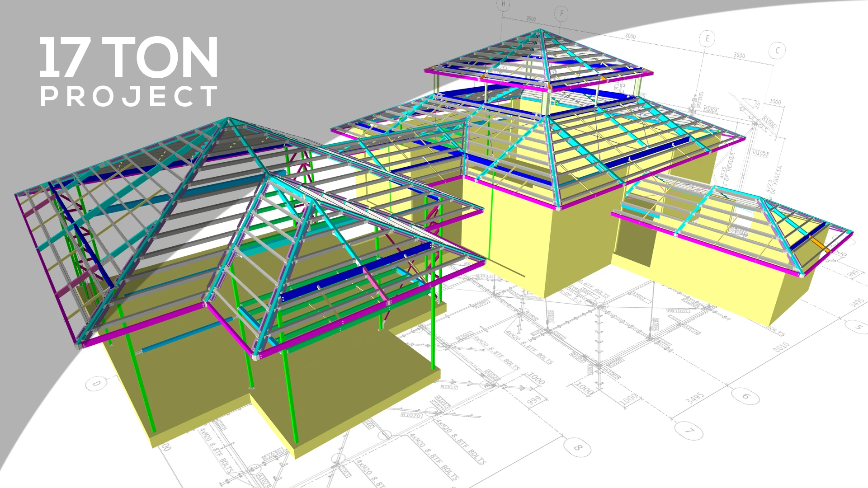The image size is (868, 488).
Task: Click the 4535 header height dimension
Action: pyautogui.click(x=722, y=172)
